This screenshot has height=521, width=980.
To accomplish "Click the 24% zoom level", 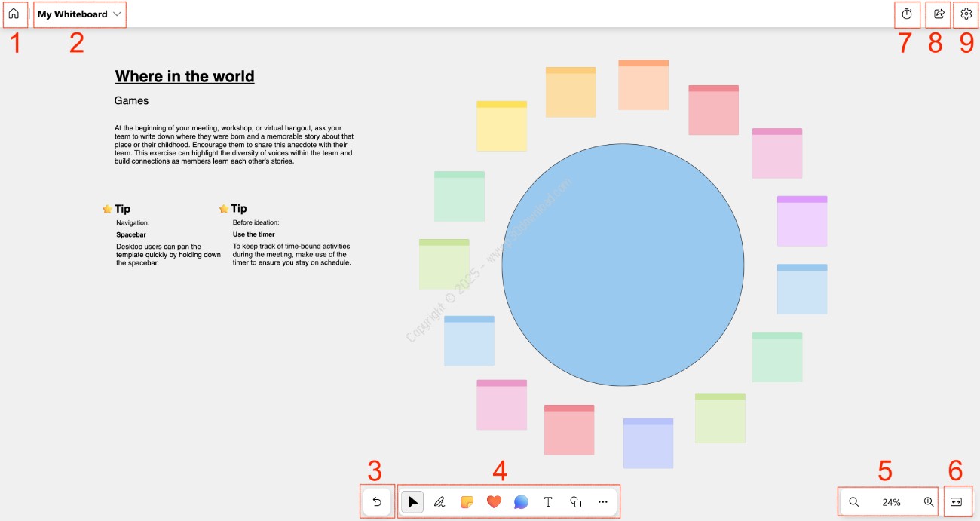I will 891,502.
